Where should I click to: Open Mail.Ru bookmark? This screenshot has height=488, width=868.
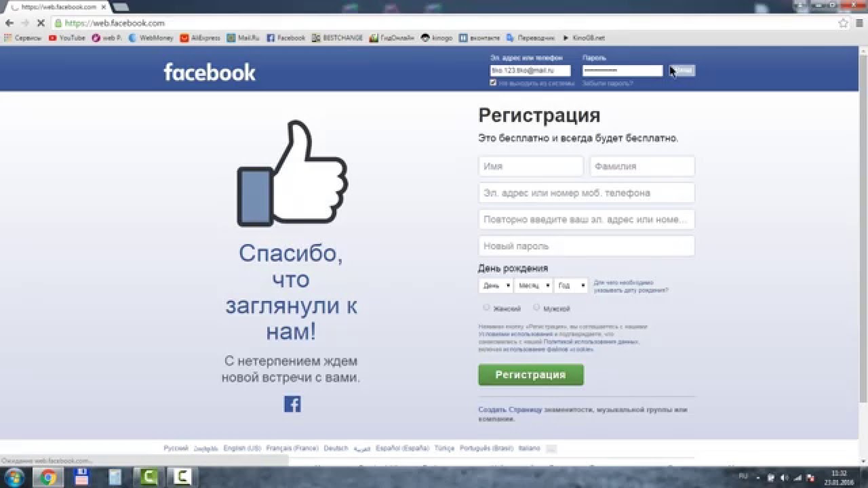(x=243, y=38)
